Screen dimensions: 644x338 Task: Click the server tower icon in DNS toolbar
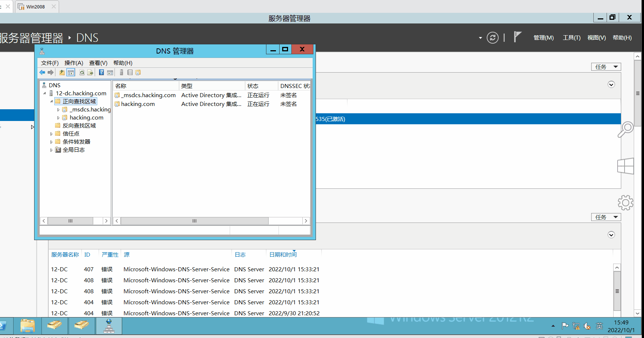click(121, 73)
